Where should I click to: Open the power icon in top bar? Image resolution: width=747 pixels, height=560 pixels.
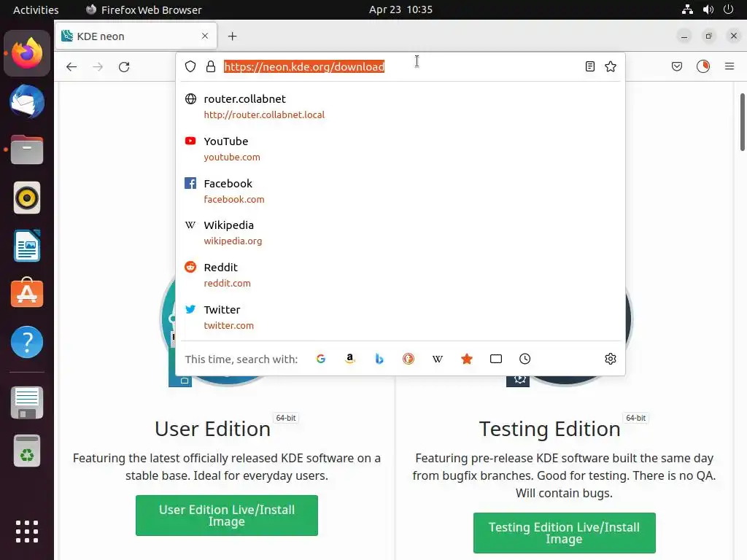[729, 9]
